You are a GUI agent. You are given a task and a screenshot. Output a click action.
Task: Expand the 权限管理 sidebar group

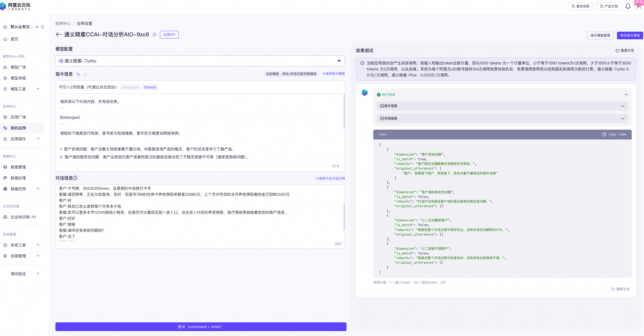point(38,256)
